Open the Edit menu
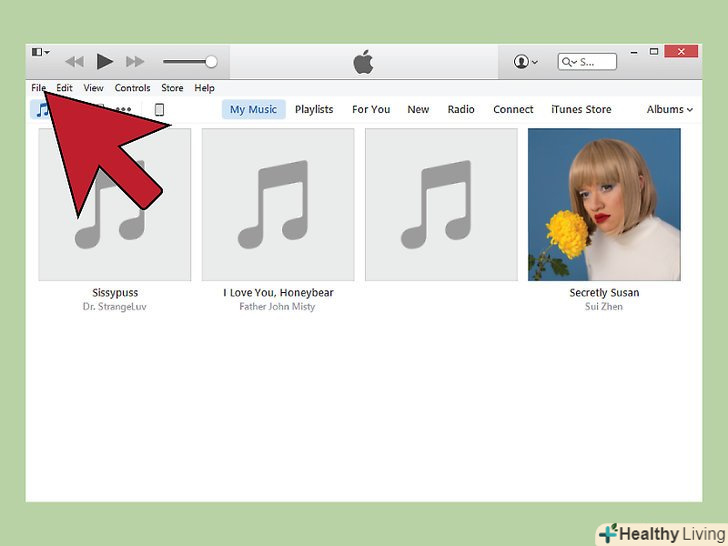This screenshot has height=546, width=728. pyautogui.click(x=64, y=88)
